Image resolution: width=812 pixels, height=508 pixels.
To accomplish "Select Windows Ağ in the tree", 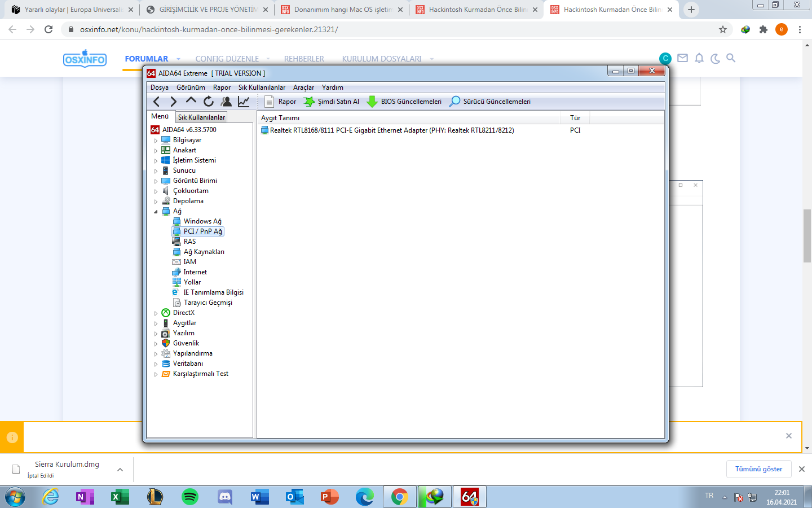I will (202, 221).
